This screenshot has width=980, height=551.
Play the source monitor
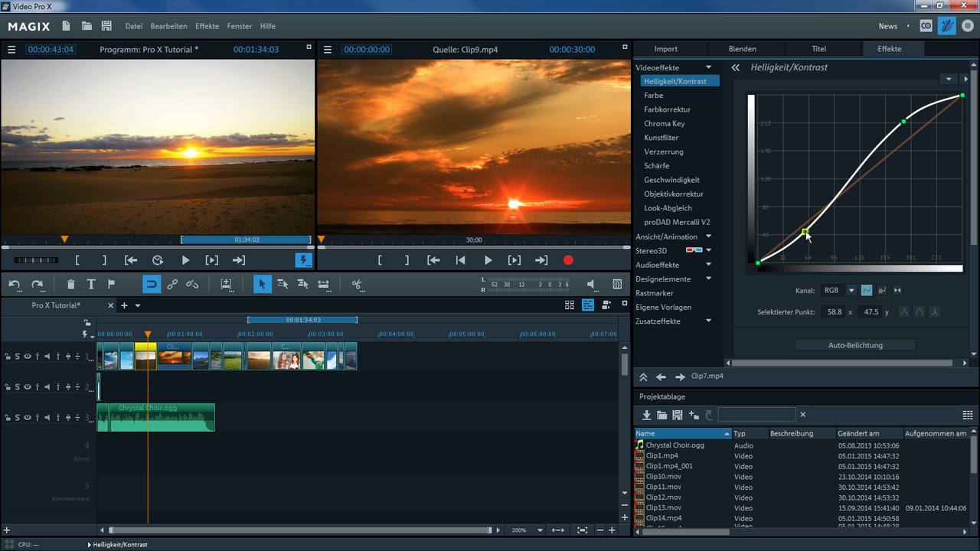[488, 260]
